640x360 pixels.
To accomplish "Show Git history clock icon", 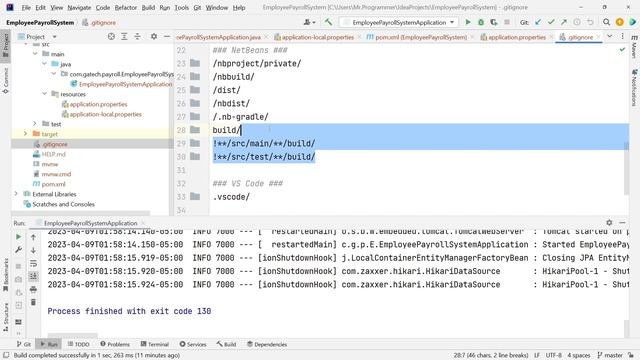I will coord(577,22).
